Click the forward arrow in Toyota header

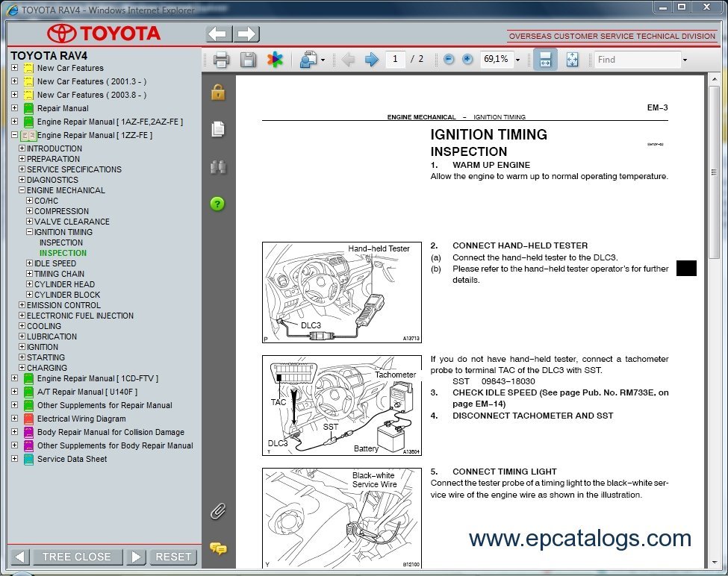[x=246, y=34]
